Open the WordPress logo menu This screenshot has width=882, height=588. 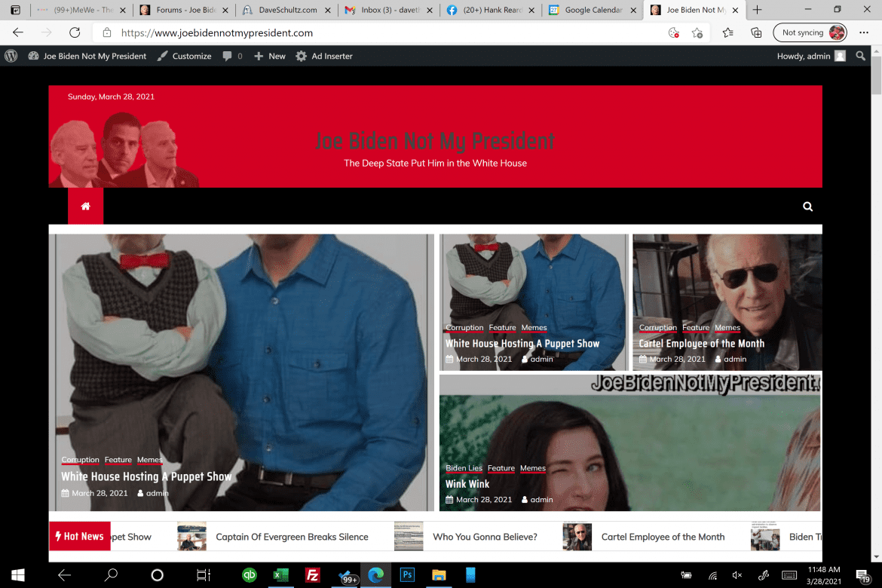point(11,56)
